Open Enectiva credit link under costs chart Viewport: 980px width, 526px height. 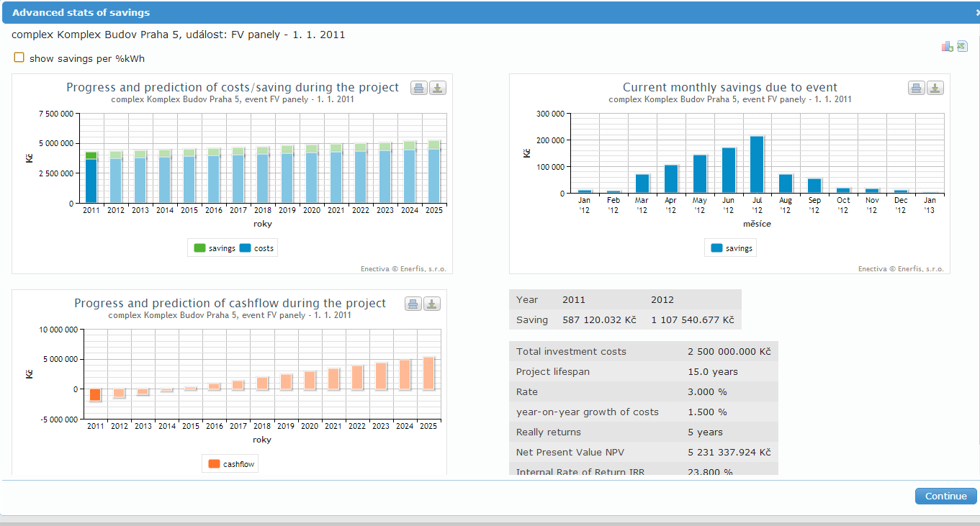pos(403,269)
